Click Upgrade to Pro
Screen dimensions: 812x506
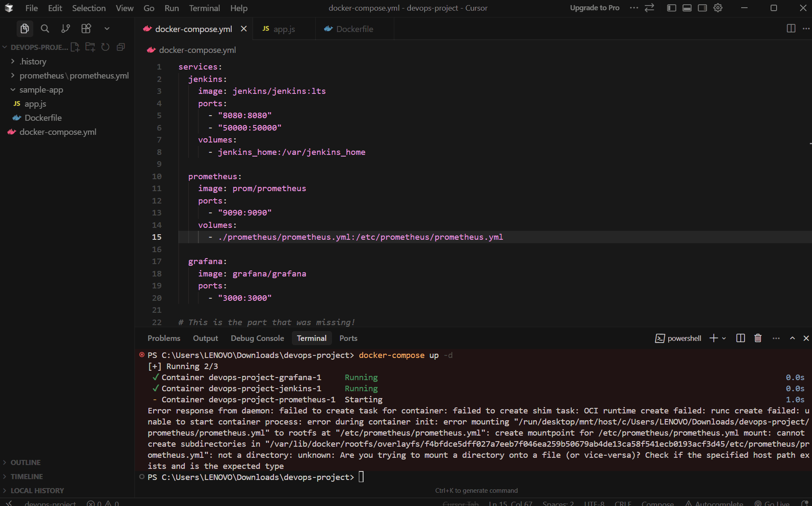click(x=594, y=8)
